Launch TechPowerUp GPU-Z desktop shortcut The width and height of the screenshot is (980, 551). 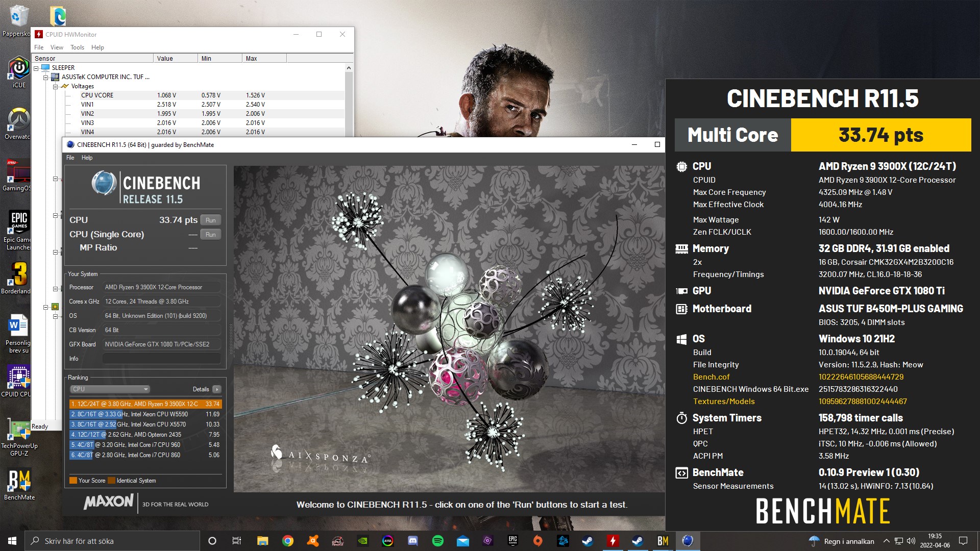click(19, 437)
